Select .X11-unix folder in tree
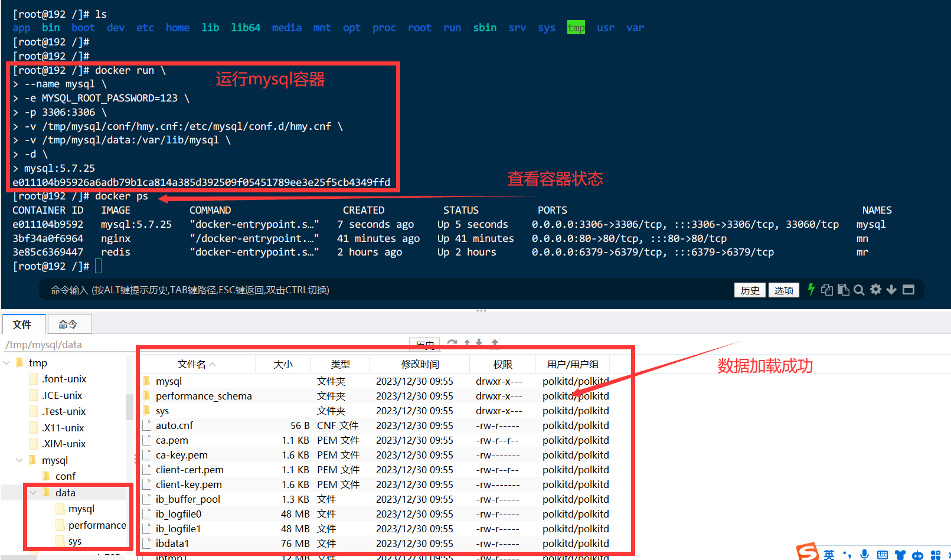 (63, 428)
